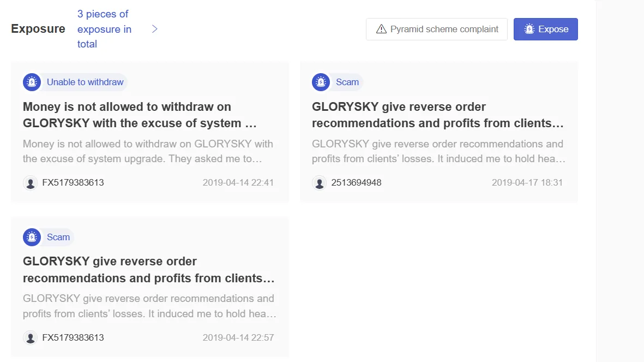Viewport: 644px width, 362px height.
Task: Expand all exposures via the chevron arrow
Action: [154, 29]
